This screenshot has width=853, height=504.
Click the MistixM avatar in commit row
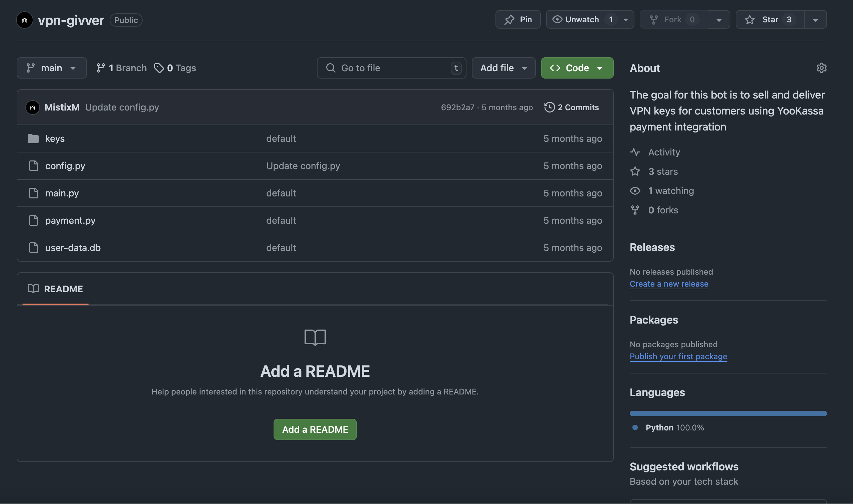click(x=33, y=107)
